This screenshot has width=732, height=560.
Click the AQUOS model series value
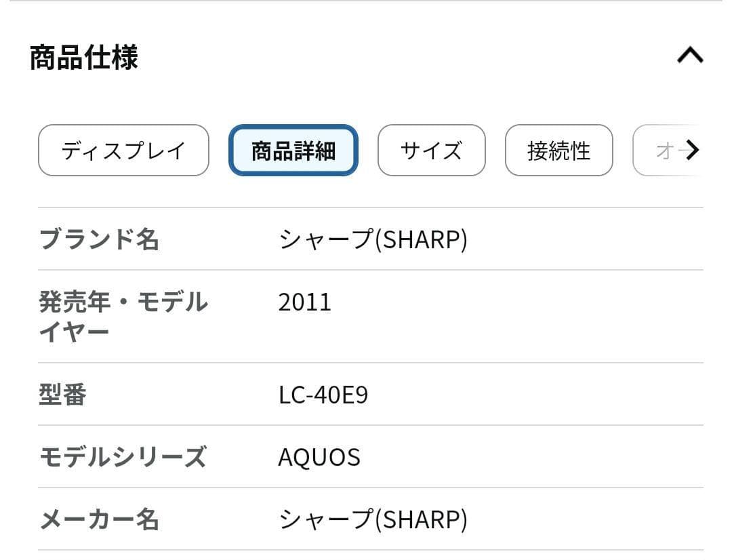click(319, 457)
